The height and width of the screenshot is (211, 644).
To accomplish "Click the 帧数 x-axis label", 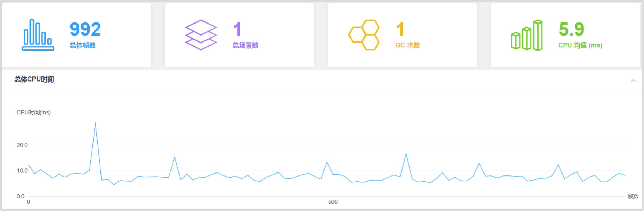I will click(x=633, y=196).
